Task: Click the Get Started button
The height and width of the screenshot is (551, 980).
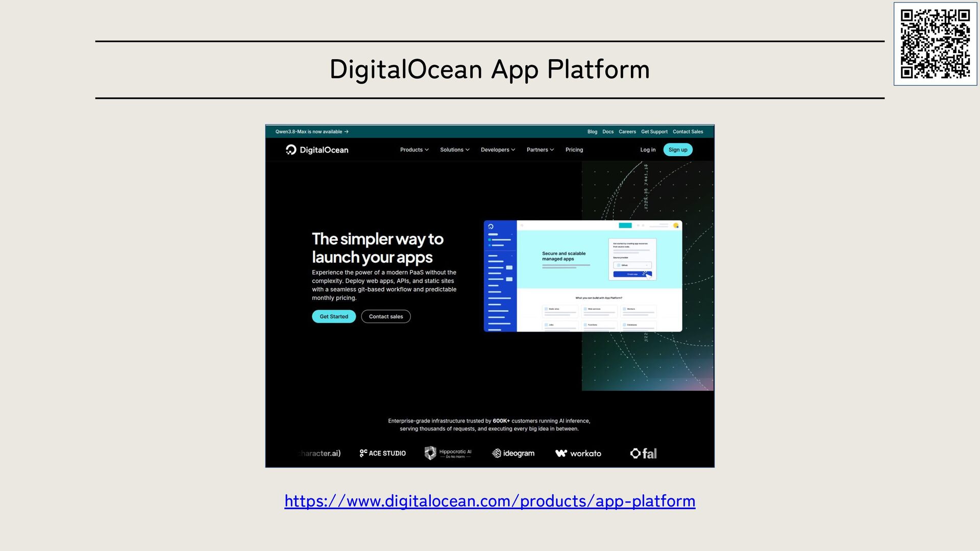Action: [x=334, y=316]
